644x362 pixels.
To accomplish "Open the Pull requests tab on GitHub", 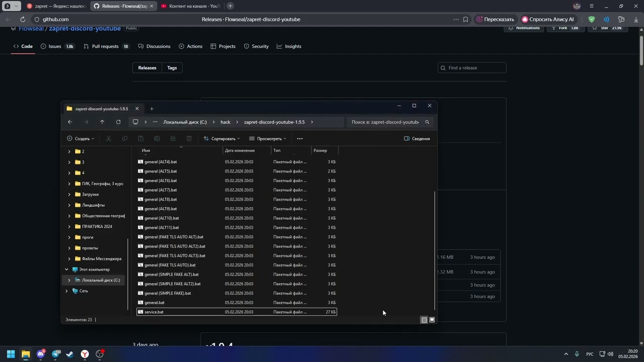I will 106,46.
